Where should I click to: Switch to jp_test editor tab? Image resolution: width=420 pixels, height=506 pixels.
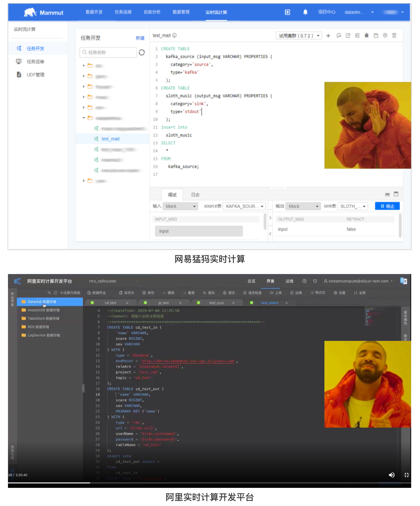click(164, 303)
